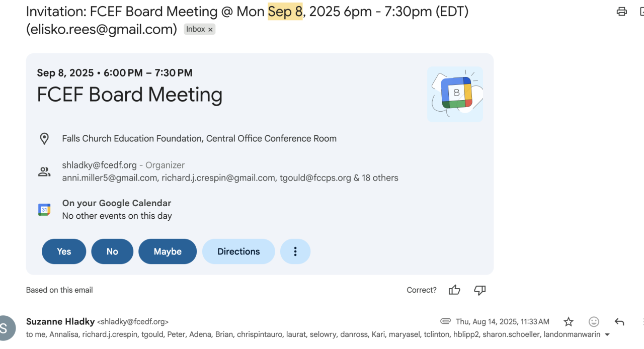Expand the recipient details arrow
The width and height of the screenshot is (644, 349).
(607, 335)
